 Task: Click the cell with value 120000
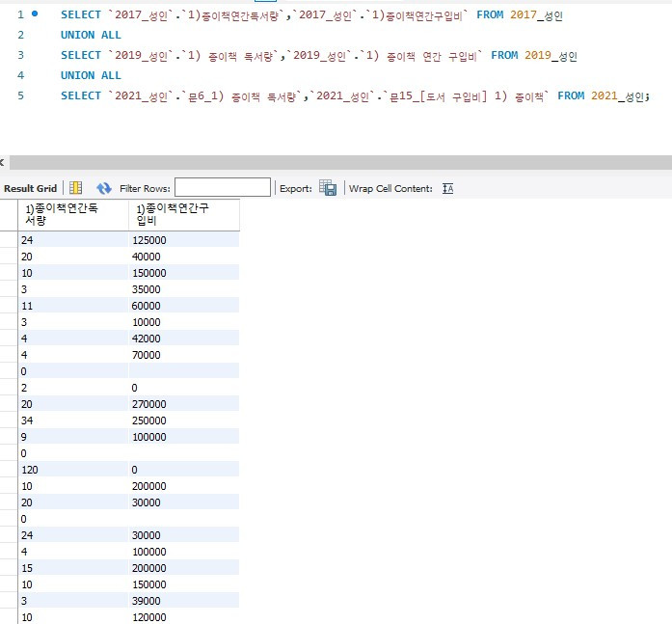pyautogui.click(x=184, y=617)
